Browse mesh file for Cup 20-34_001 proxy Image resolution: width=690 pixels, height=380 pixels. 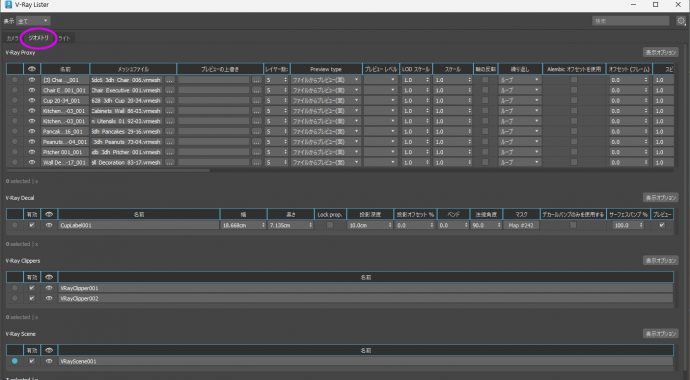coord(169,101)
